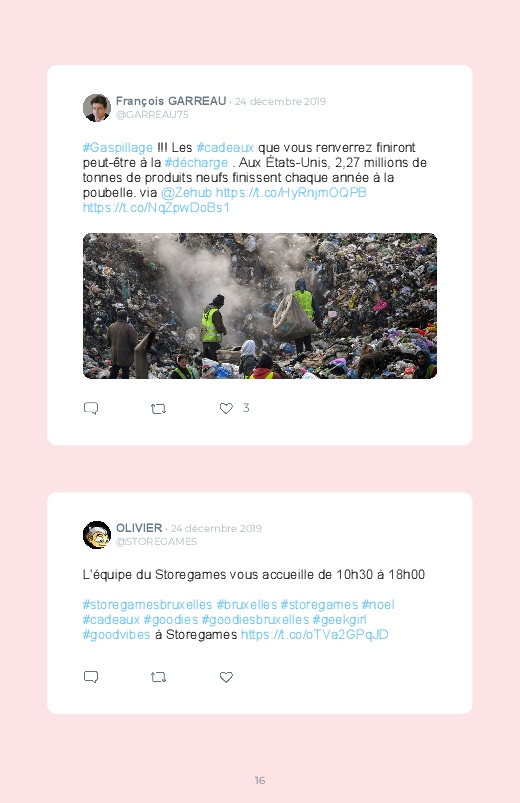This screenshot has width=520, height=803.
Task: Click the @Zehub mention
Action: tap(186, 193)
